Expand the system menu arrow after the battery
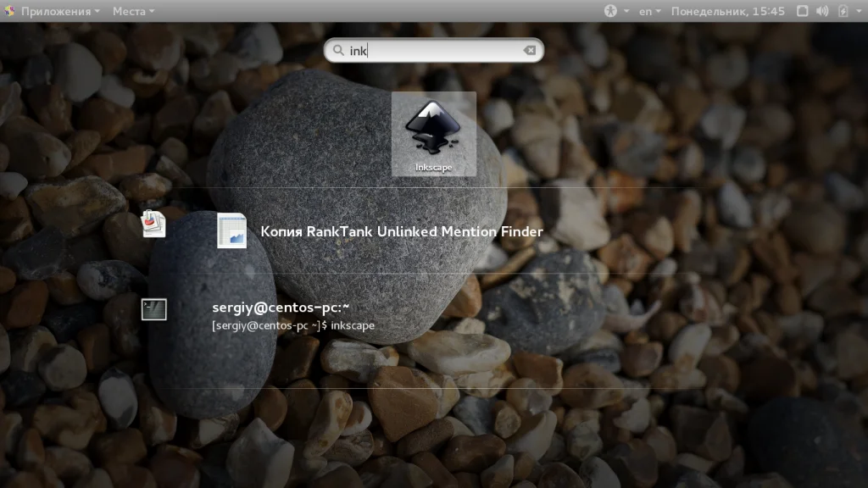Viewport: 868px width, 488px height. [858, 11]
